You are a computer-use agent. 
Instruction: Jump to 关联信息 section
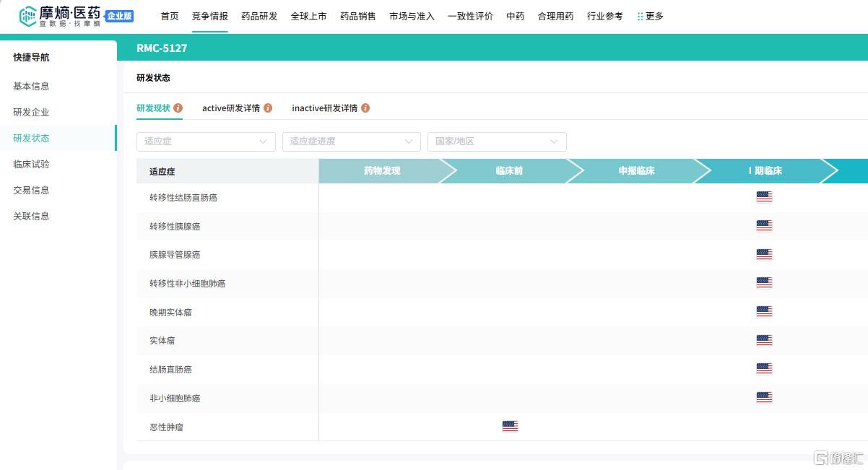coord(31,217)
